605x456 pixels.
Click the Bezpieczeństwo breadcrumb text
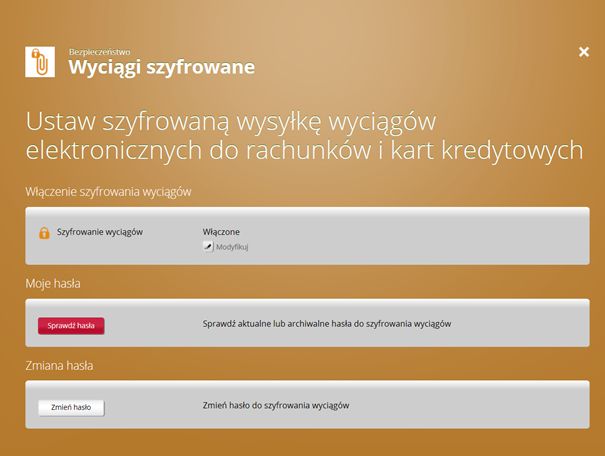pyautogui.click(x=100, y=52)
